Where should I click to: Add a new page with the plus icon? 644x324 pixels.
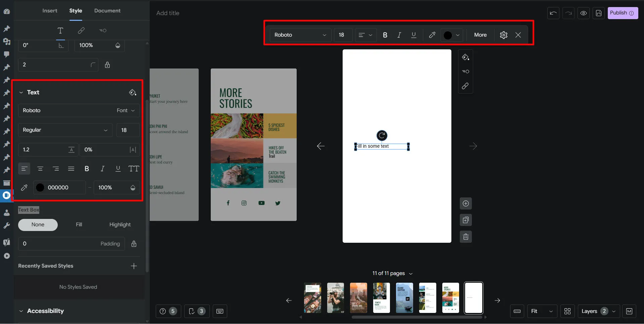click(x=466, y=203)
